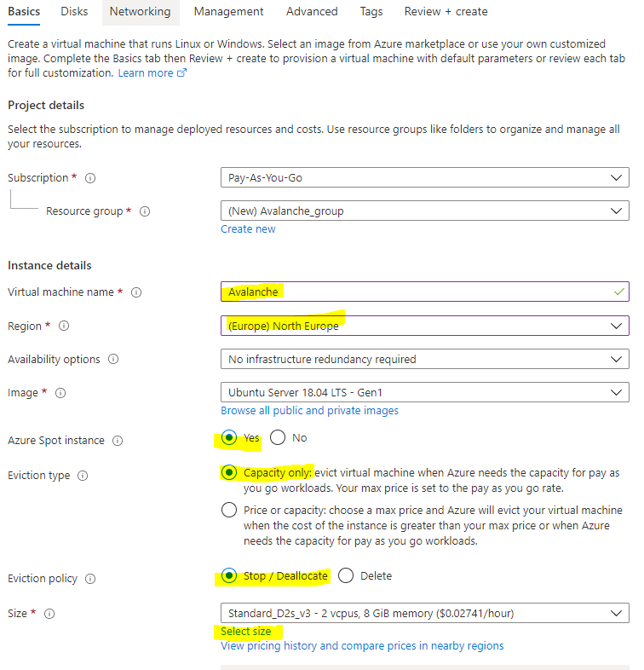The height and width of the screenshot is (670, 644).
Task: Open the Image dropdown list
Action: click(424, 392)
